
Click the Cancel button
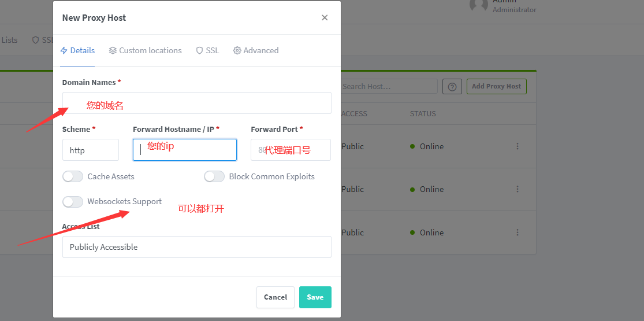coord(276,297)
